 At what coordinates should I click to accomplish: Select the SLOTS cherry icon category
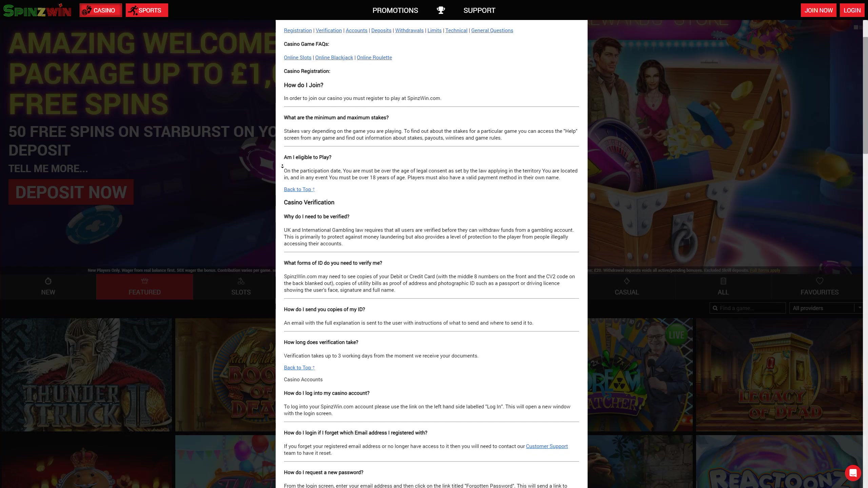click(241, 282)
